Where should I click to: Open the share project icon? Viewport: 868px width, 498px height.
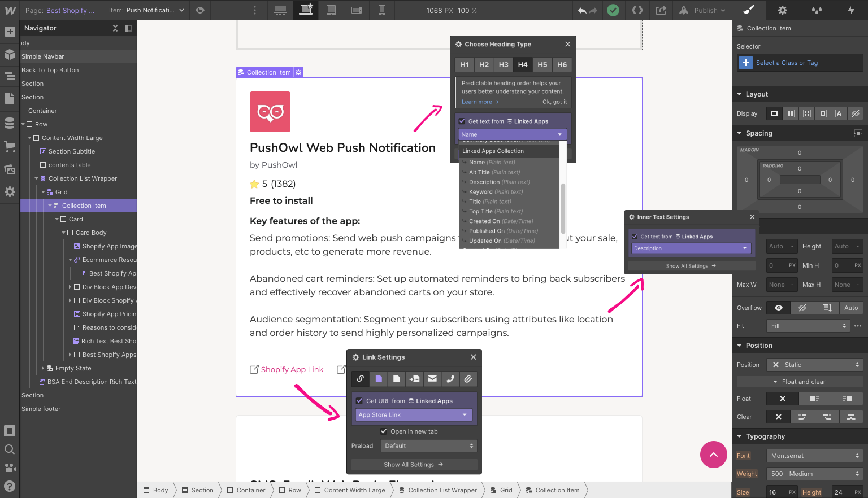pos(661,10)
